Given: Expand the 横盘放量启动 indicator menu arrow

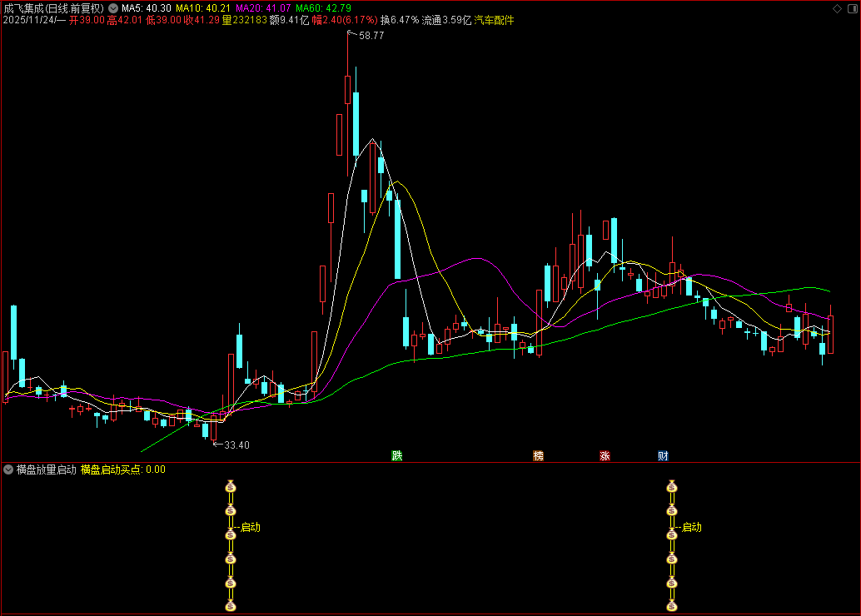Looking at the screenshot, I should 8,469.
